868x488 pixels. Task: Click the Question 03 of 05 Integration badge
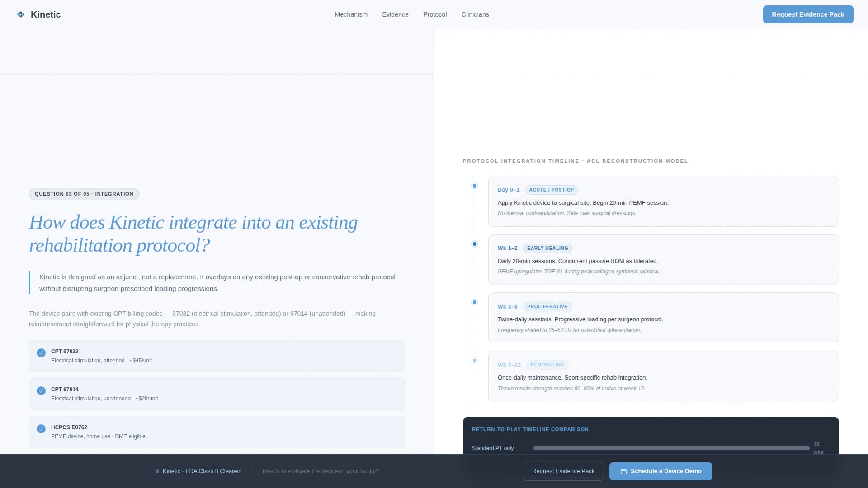point(84,194)
